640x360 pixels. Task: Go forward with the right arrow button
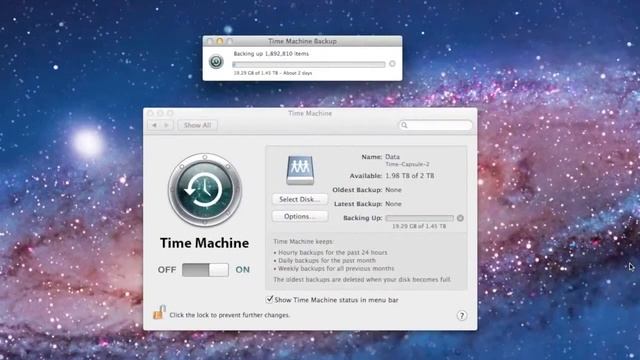167,125
